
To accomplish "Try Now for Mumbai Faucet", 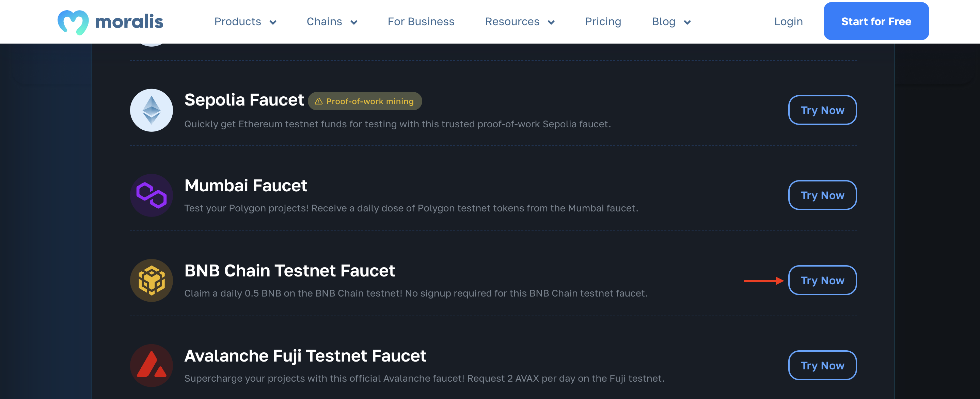I will coord(822,195).
